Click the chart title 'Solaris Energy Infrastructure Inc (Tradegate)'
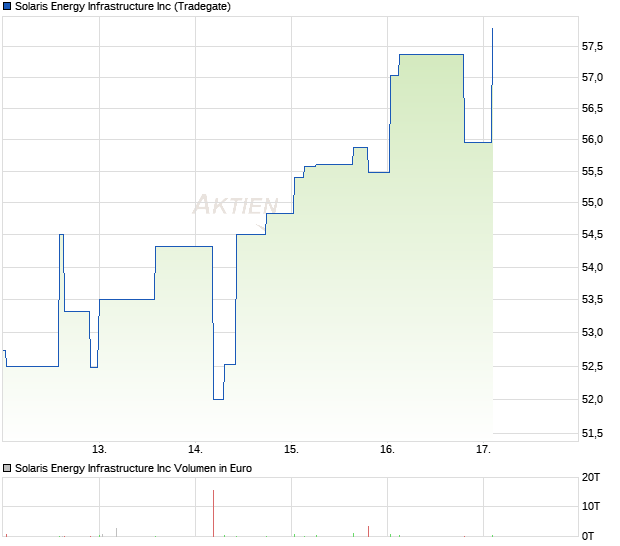This screenshot has width=620, height=546. click(x=123, y=6)
